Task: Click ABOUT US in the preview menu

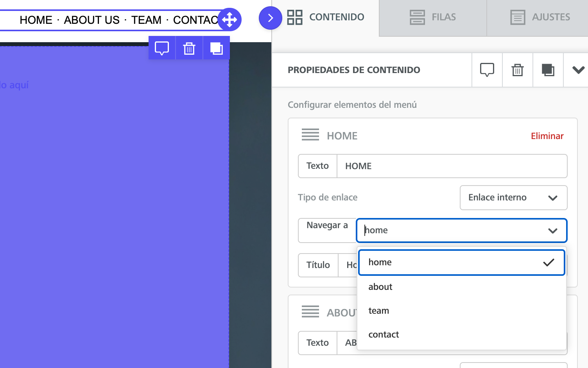Action: [92, 20]
